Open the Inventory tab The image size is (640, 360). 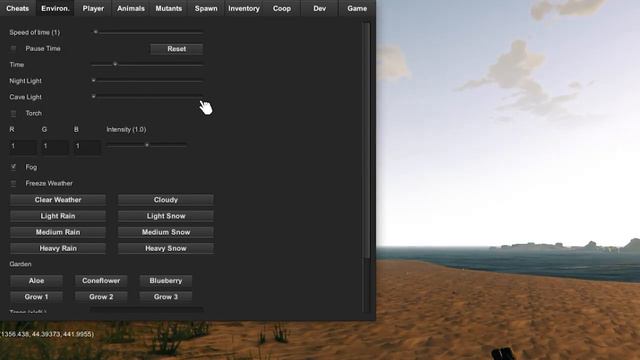(244, 8)
